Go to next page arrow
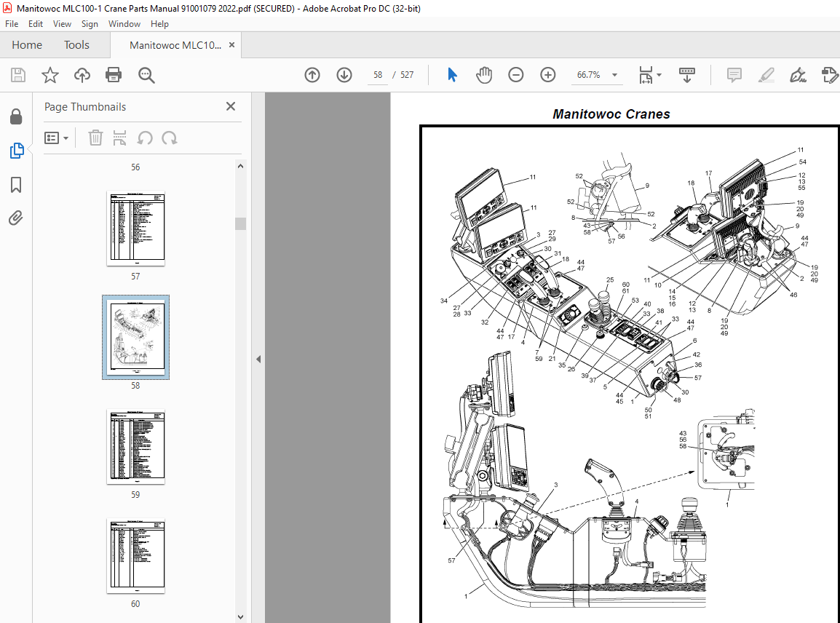Viewport: 840px width, 623px height. tap(344, 75)
